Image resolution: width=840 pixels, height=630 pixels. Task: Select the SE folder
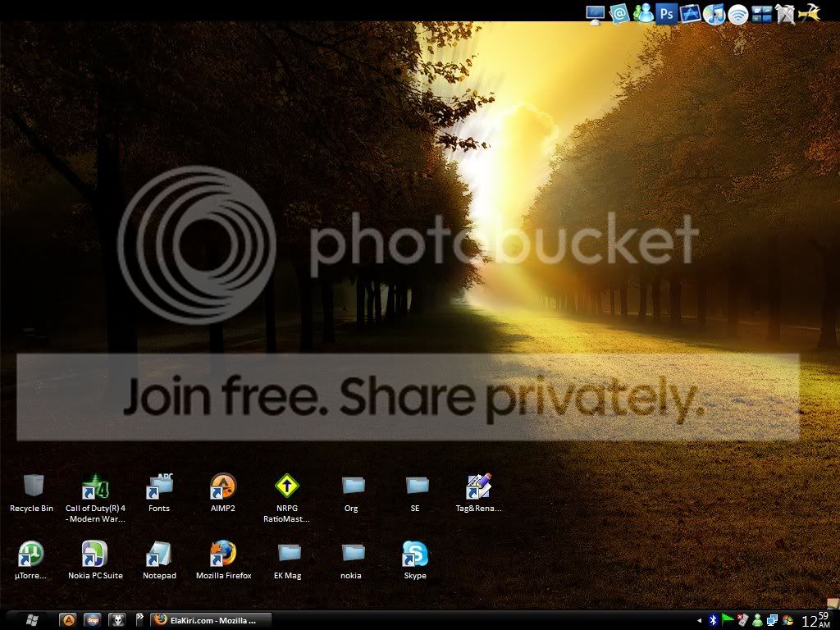click(416, 493)
